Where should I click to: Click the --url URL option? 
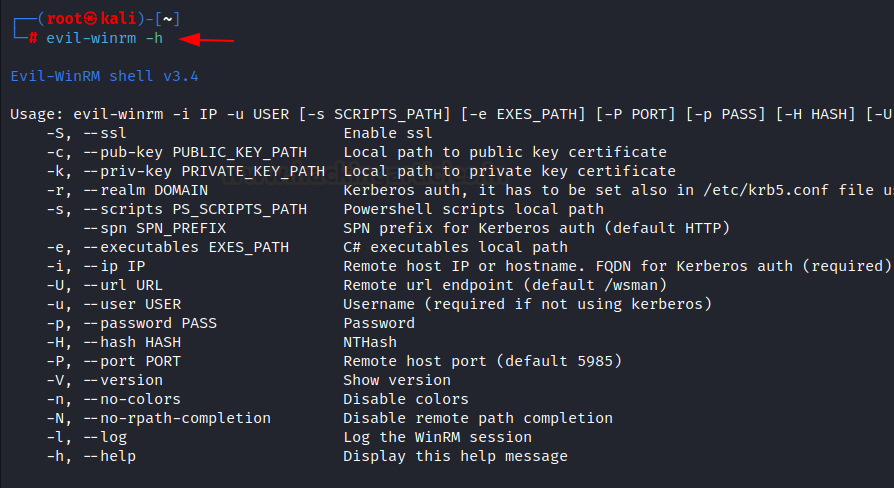(x=123, y=285)
